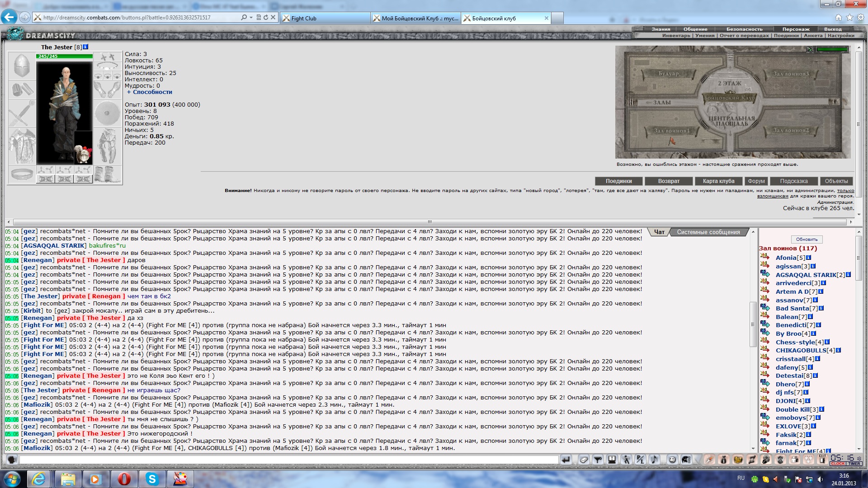Click the Поединки button below the map
Image resolution: width=868 pixels, height=488 pixels.
tap(619, 181)
